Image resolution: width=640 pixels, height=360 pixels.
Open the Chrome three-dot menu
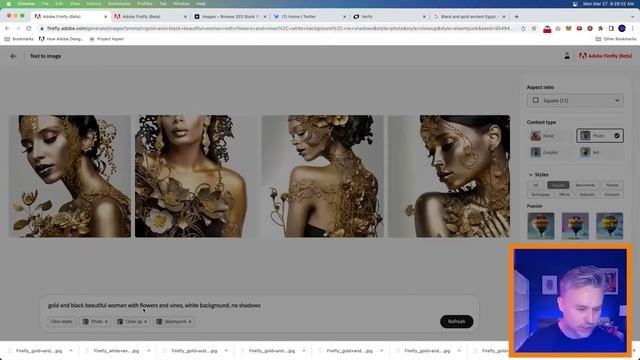(x=633, y=29)
